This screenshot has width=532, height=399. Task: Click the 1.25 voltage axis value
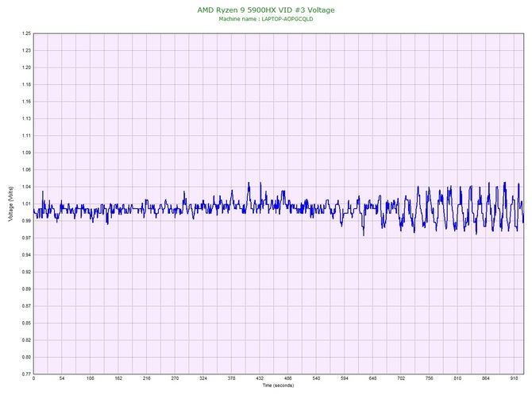click(x=26, y=33)
